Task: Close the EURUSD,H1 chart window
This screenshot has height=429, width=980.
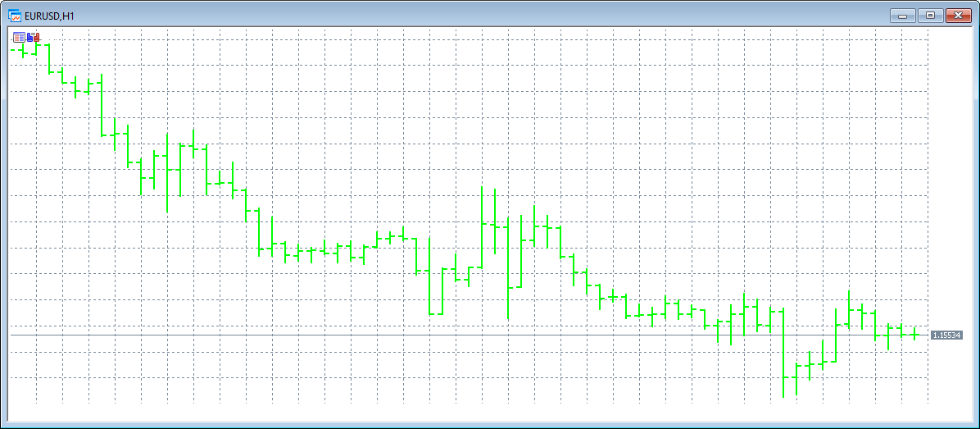Action: 958,16
